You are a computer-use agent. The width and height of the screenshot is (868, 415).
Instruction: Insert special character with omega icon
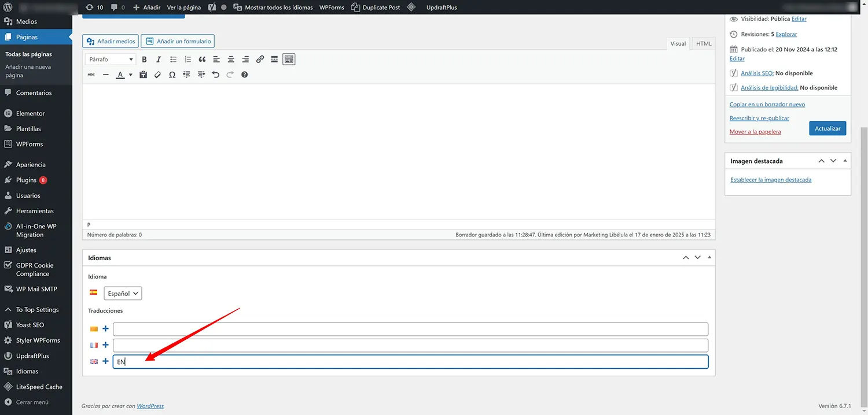pos(172,75)
